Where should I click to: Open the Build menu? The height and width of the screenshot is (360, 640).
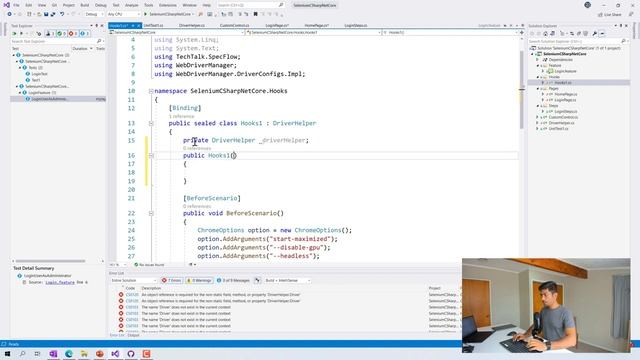coord(84,5)
